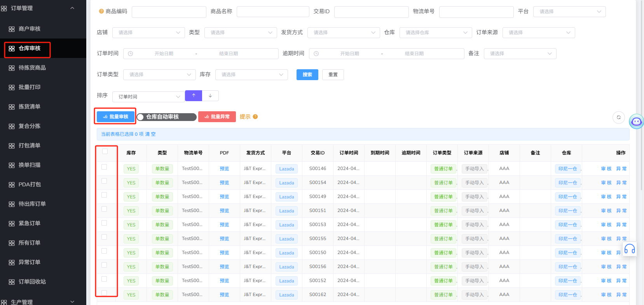This screenshot has width=644, height=305.
Task: Open the 排序 订单时间 dropdown
Action: (148, 96)
